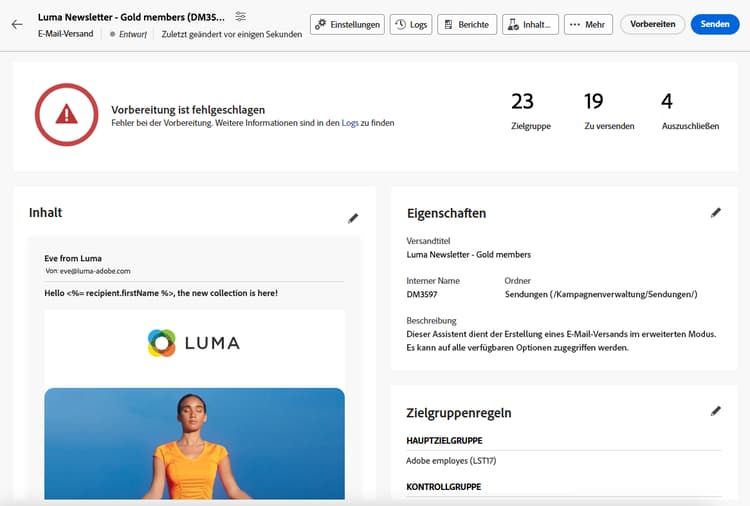Open the Logs button in toolbar

click(x=411, y=24)
